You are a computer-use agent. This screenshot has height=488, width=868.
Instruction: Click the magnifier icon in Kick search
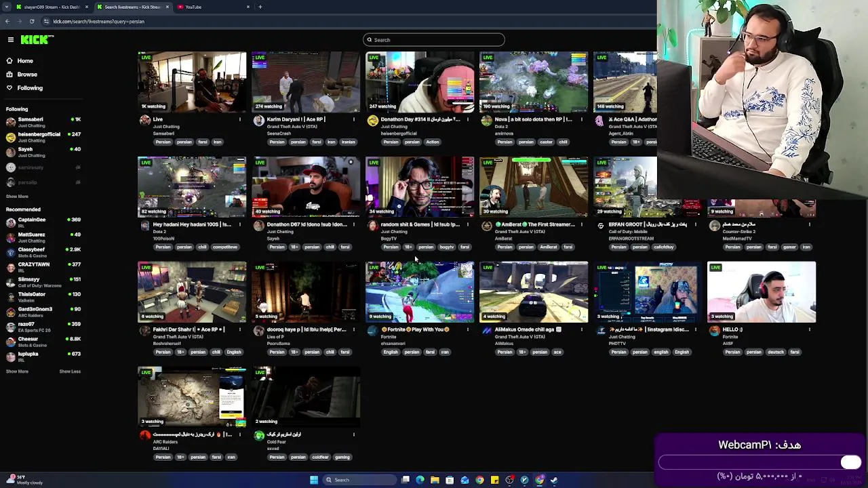click(370, 40)
